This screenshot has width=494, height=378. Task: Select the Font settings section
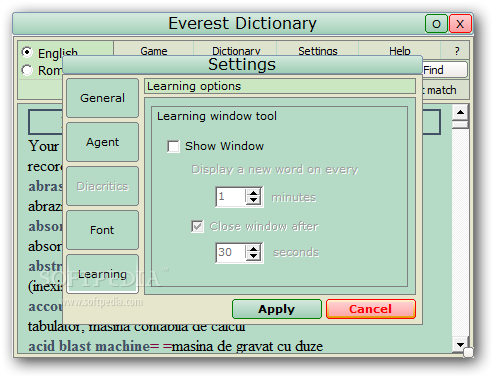coord(102,230)
